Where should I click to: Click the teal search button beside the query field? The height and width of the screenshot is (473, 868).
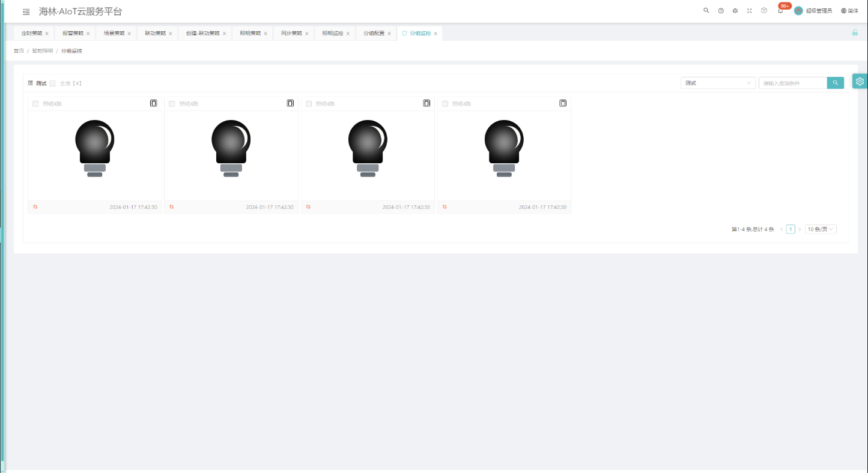[x=836, y=83]
